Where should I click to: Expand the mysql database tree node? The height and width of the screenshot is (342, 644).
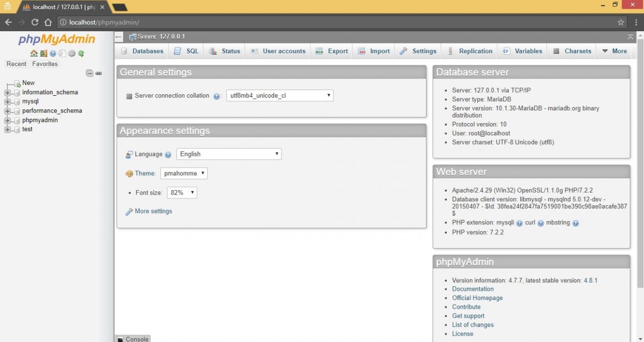(7, 102)
